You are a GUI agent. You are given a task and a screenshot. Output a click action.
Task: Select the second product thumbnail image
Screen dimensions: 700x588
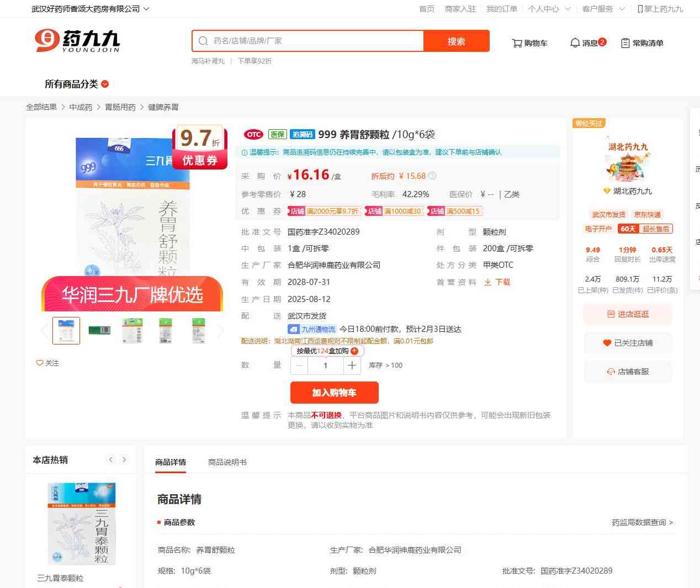[x=99, y=331]
